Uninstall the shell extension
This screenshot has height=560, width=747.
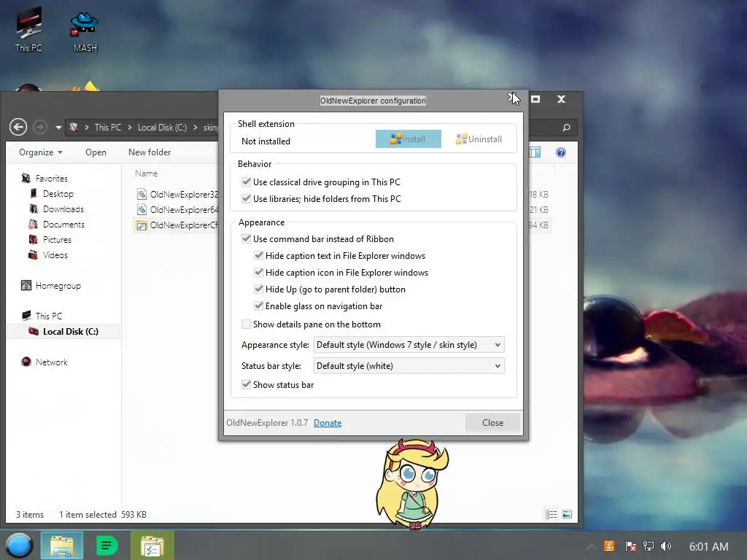479,139
